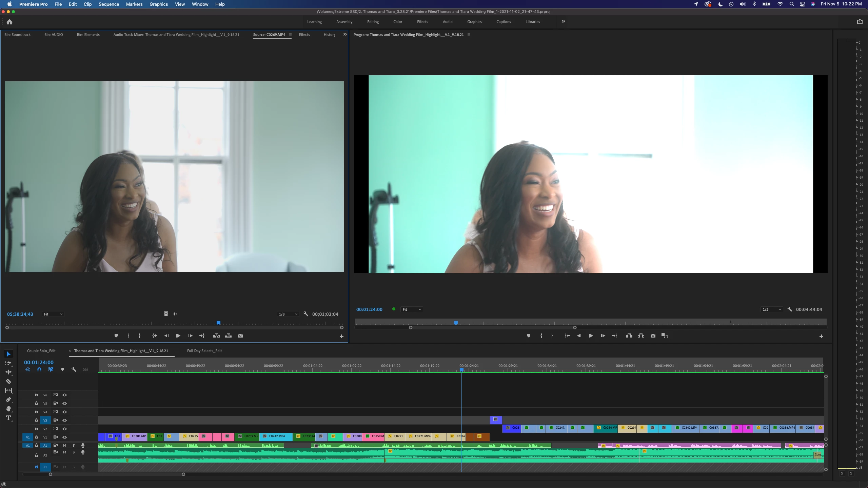Toggle lock on video track V6

click(37, 395)
